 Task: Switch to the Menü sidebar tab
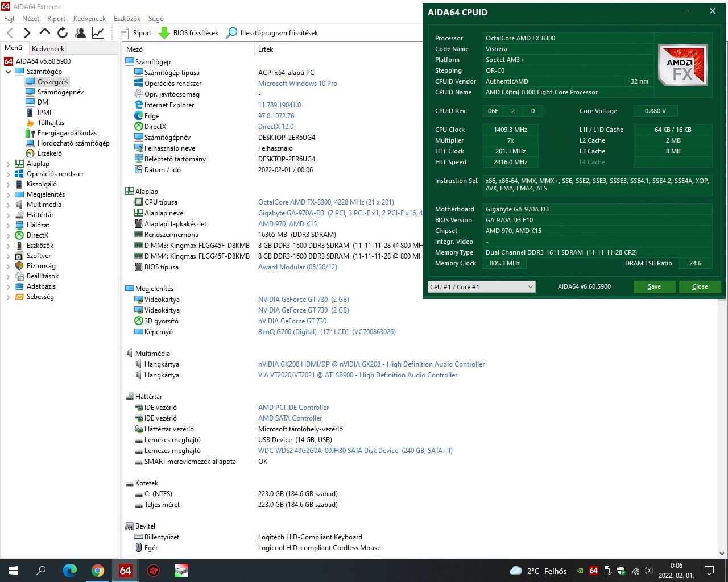14,48
